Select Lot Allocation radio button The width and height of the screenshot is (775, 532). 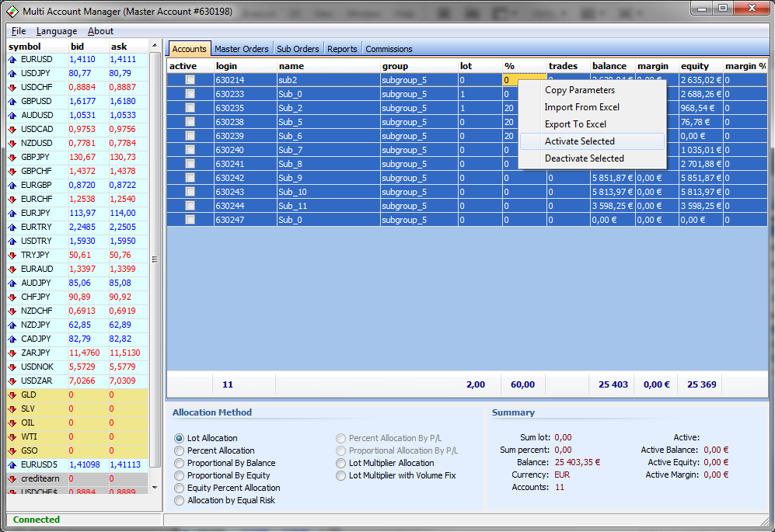click(179, 438)
